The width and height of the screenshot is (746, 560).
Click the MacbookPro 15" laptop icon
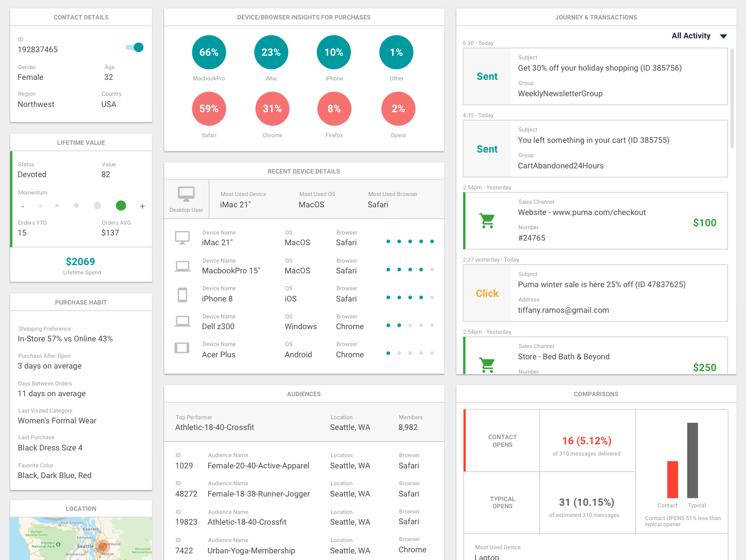pyautogui.click(x=183, y=265)
